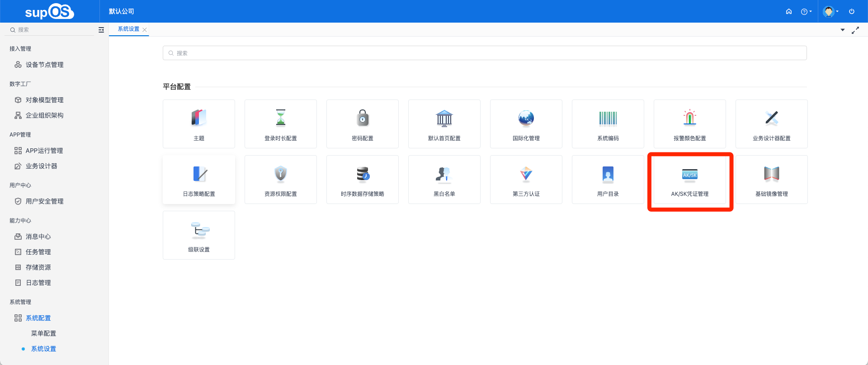Screen dimensions: 868x365
Task: Click the main settings search field
Action: coord(485,53)
